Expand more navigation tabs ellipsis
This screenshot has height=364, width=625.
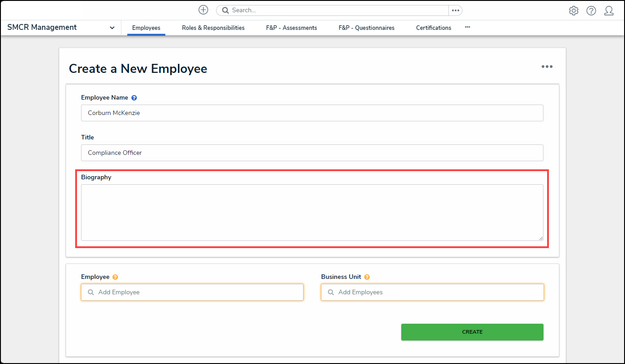(x=467, y=27)
